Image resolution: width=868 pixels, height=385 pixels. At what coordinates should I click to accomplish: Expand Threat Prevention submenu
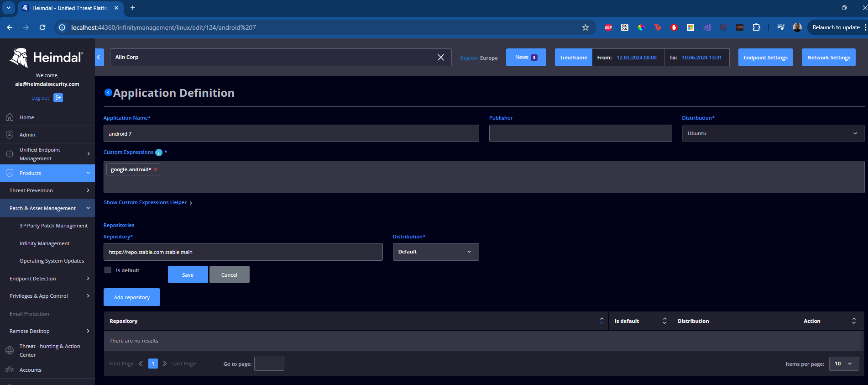(x=88, y=190)
